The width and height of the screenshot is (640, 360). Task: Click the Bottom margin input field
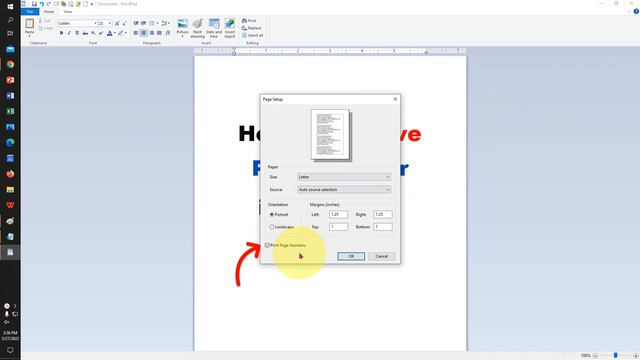pos(383,227)
